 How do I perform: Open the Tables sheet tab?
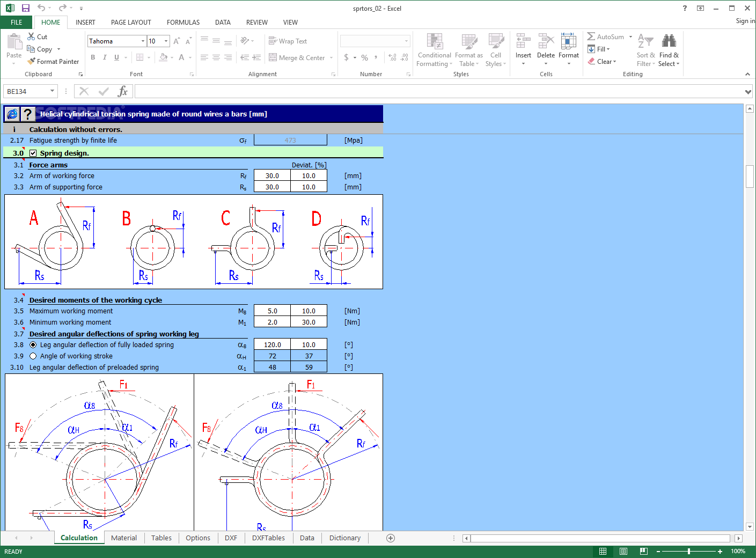162,538
